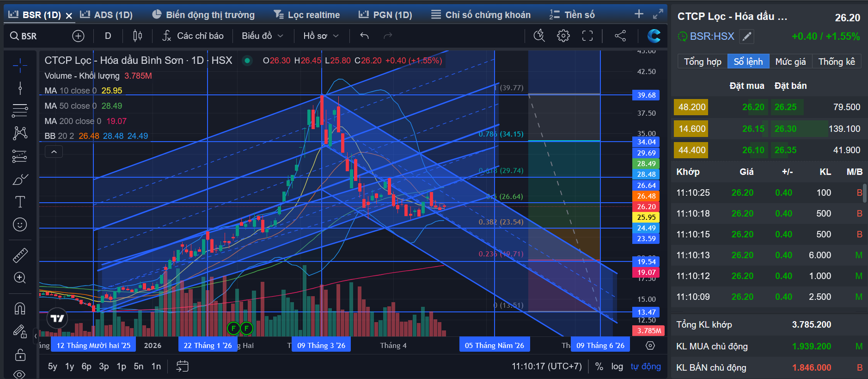Activate the zoom in tool
This screenshot has width=868, height=379.
(x=20, y=278)
